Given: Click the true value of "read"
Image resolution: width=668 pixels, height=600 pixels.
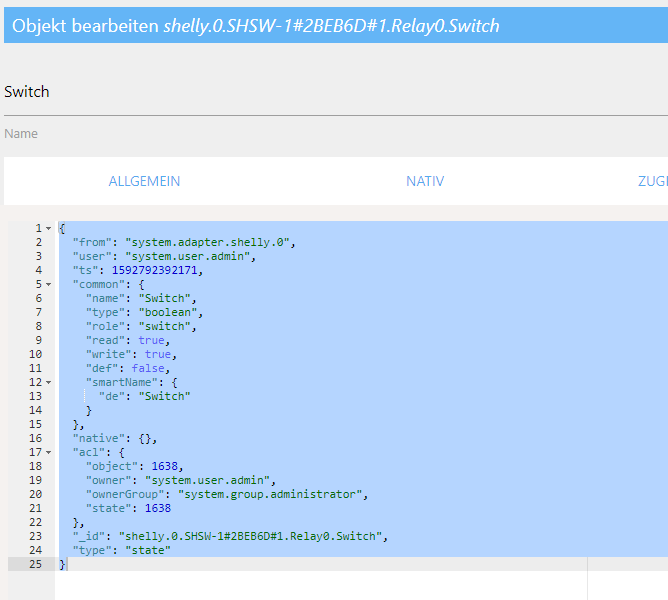Looking at the screenshot, I should [151, 340].
